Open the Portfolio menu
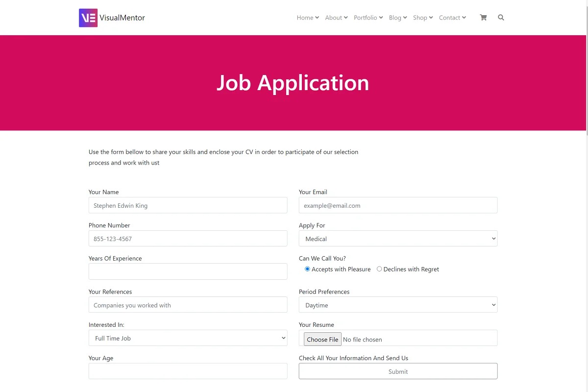 tap(368, 18)
